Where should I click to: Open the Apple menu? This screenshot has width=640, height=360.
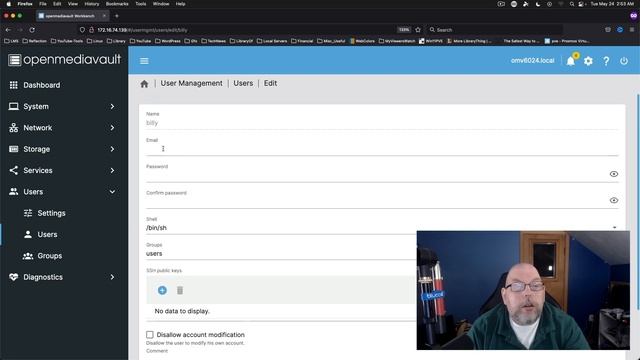pos(8,4)
